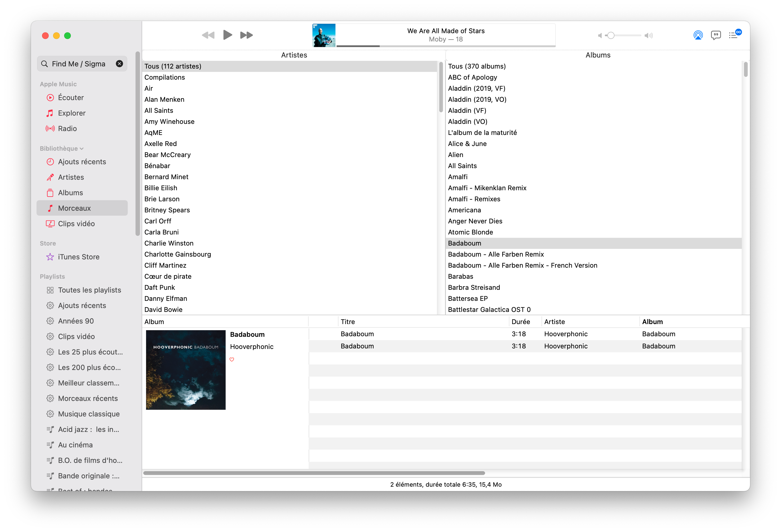The image size is (781, 532).
Task: Open iTunes Store in the sidebar
Action: click(82, 257)
